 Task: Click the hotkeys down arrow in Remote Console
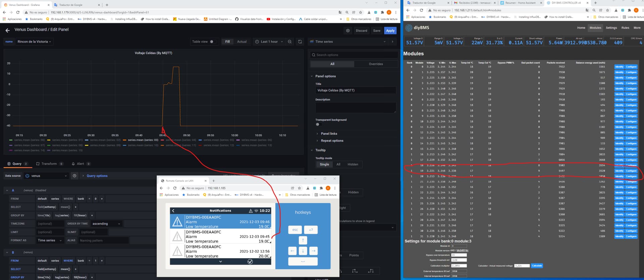point(303,251)
